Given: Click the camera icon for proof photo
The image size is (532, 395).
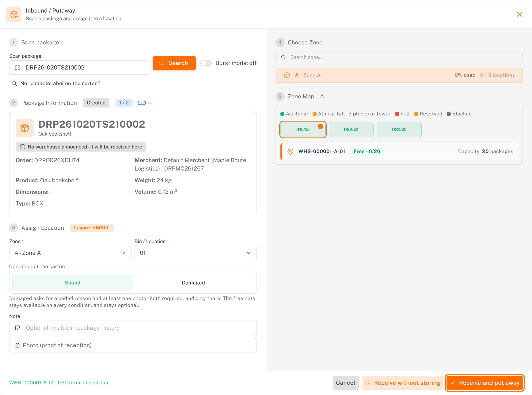Looking at the screenshot, I should click(x=17, y=345).
